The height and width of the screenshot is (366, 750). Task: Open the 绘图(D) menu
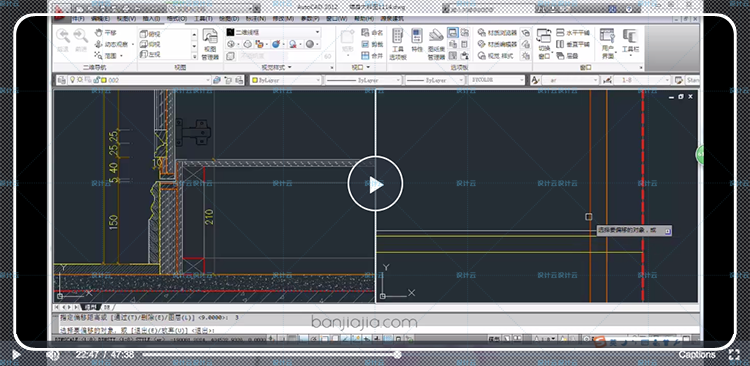pyautogui.click(x=229, y=19)
